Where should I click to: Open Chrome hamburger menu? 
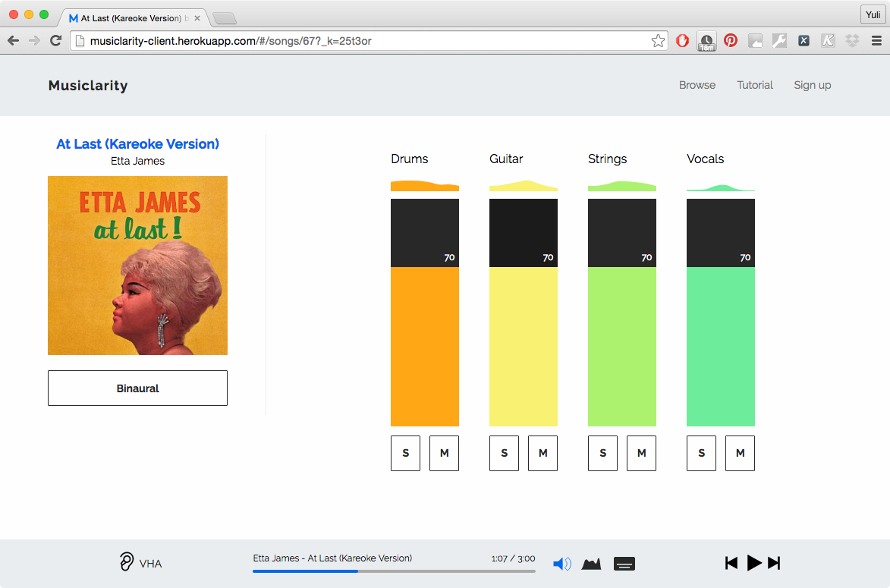tap(876, 41)
